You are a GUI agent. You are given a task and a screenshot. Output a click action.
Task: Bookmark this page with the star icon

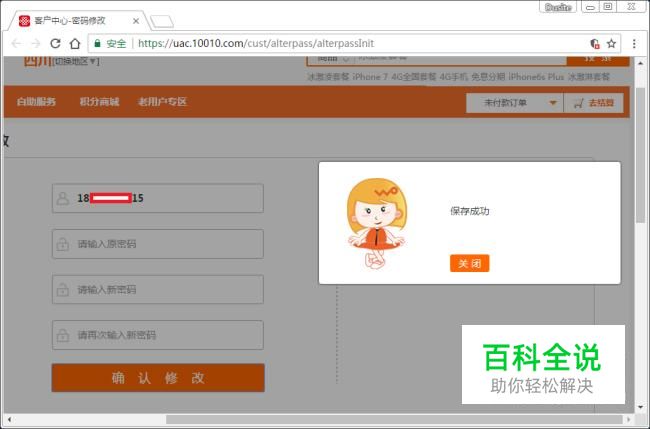point(611,44)
